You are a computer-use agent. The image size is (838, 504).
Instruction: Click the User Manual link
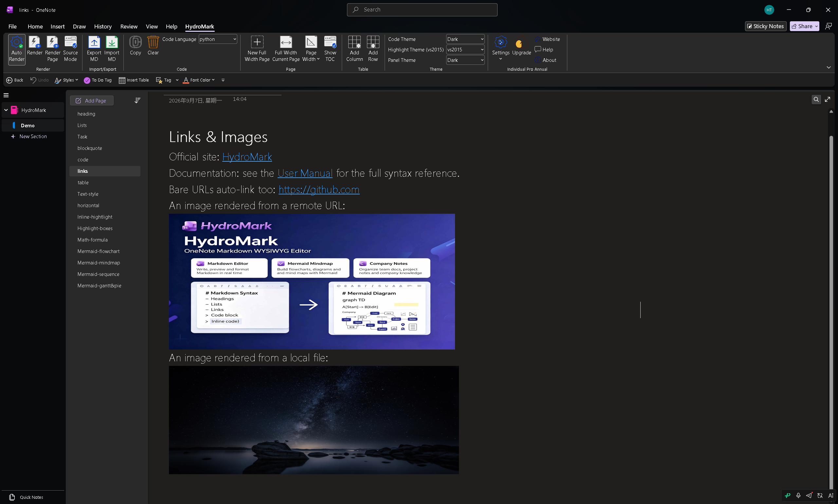305,173
